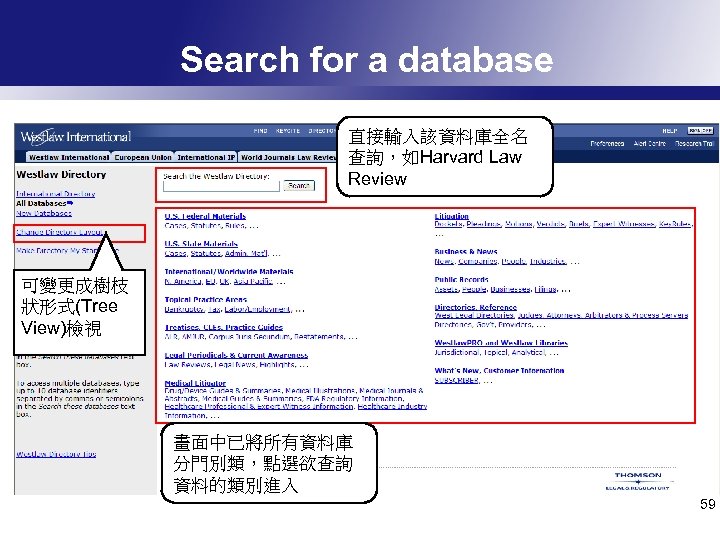Open What's New, Customer Information

[x=499, y=371]
